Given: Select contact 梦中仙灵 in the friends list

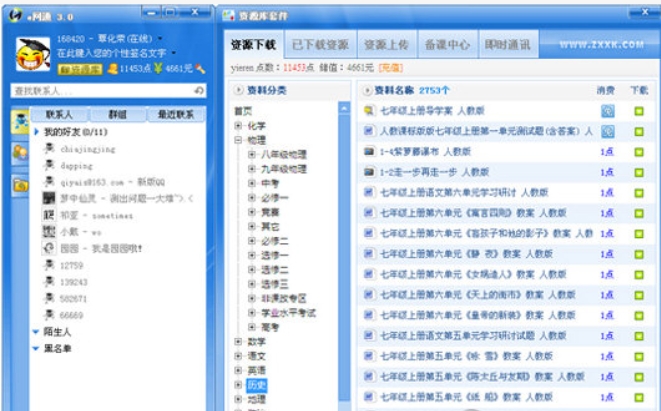Looking at the screenshot, I should point(118,198).
